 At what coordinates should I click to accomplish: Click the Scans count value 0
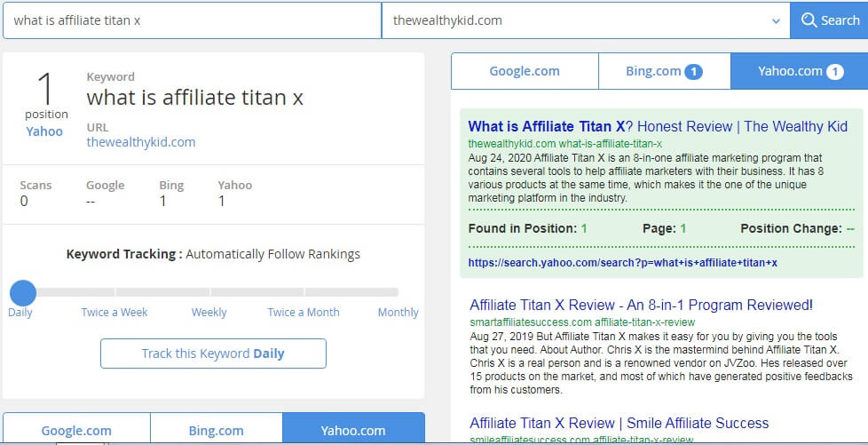tap(24, 201)
